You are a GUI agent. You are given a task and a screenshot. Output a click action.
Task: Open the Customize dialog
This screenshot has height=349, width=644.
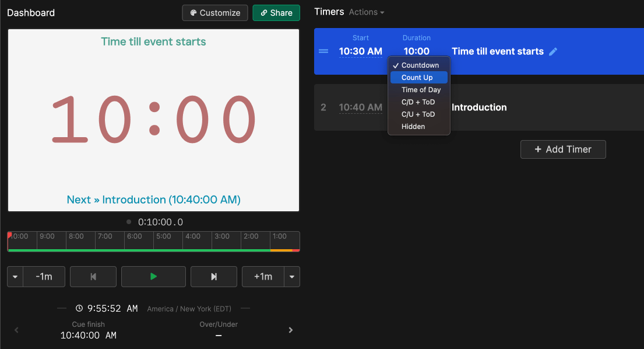(x=214, y=12)
